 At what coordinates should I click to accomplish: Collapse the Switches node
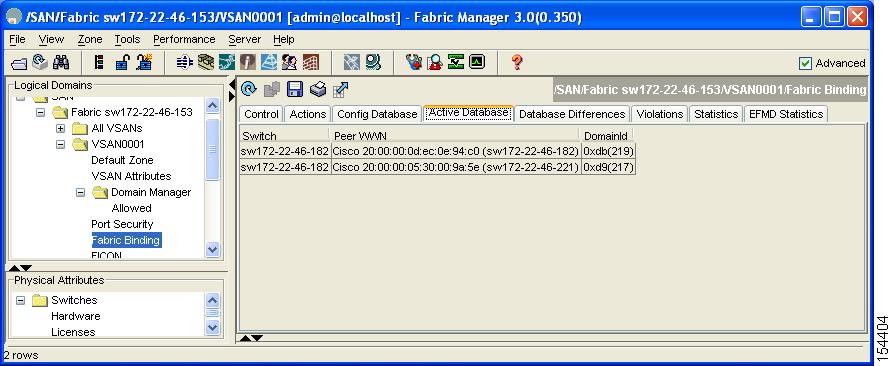coord(20,301)
